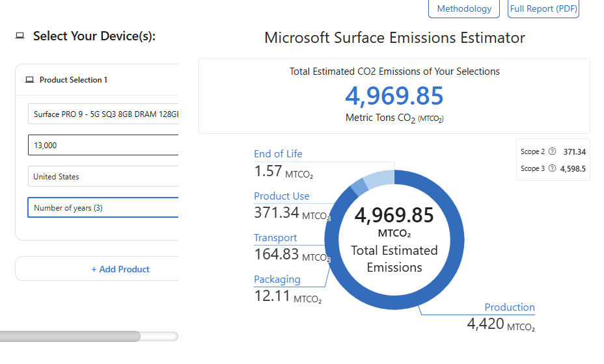
Task: Click the Product Use chart label
Action: (x=282, y=196)
